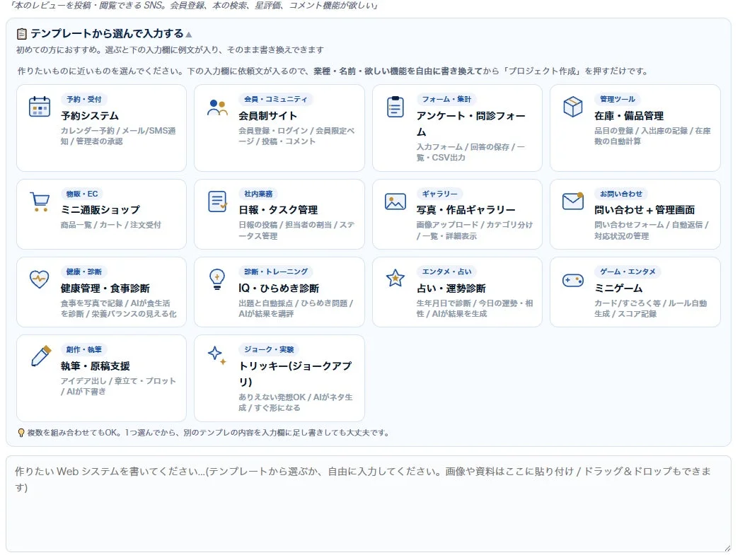740x560 pixels.
Task: Select the 占い・運勢診断 title text
Action: [x=451, y=288]
